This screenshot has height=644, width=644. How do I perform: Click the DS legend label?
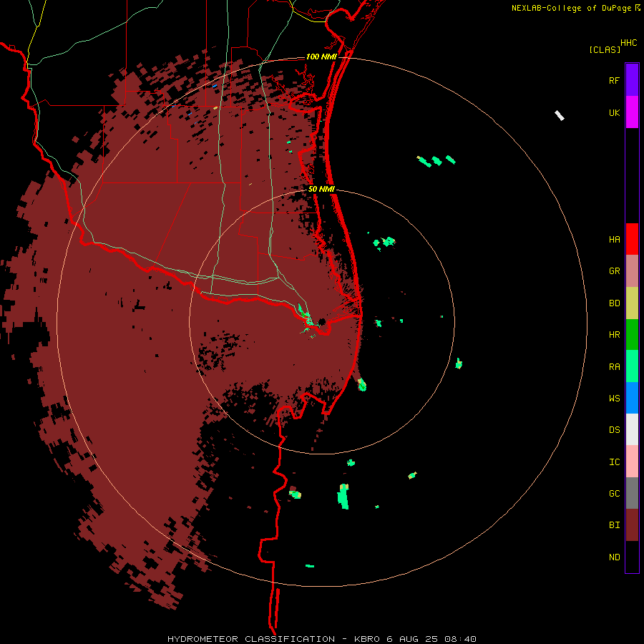pyautogui.click(x=614, y=430)
